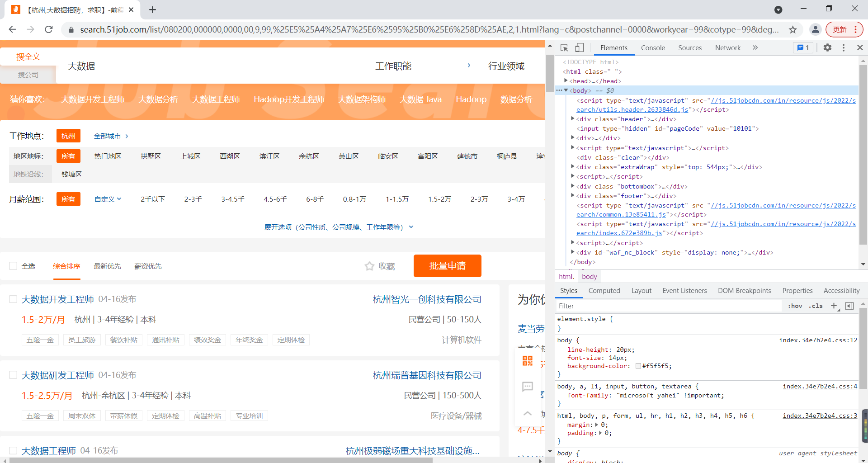The height and width of the screenshot is (463, 868).
Task: Open 工作职能 selector
Action: click(x=423, y=66)
